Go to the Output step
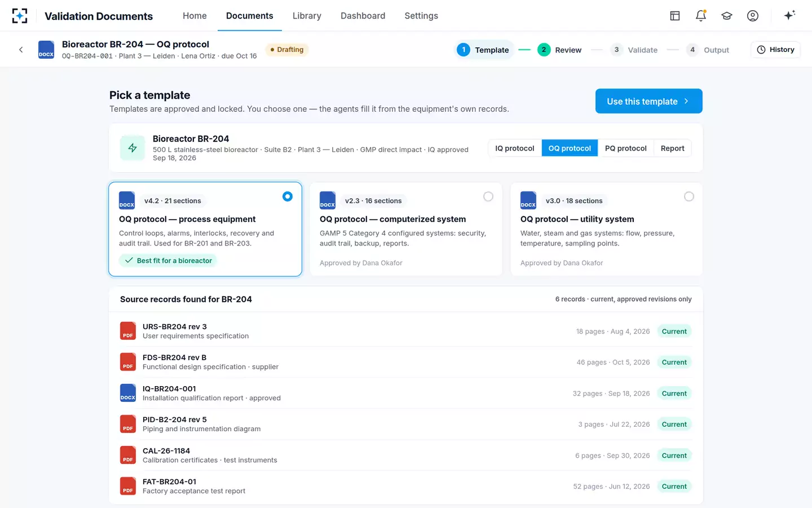The width and height of the screenshot is (812, 508). click(708, 50)
